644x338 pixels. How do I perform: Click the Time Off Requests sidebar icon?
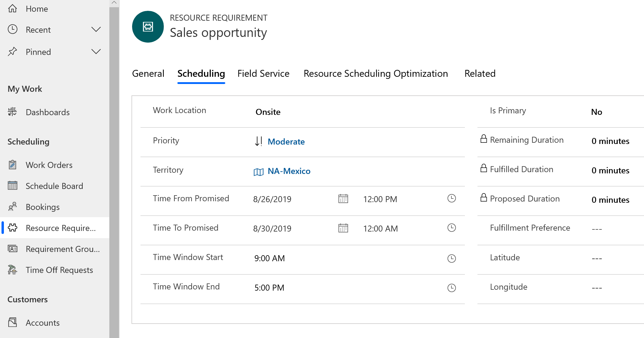[13, 269]
